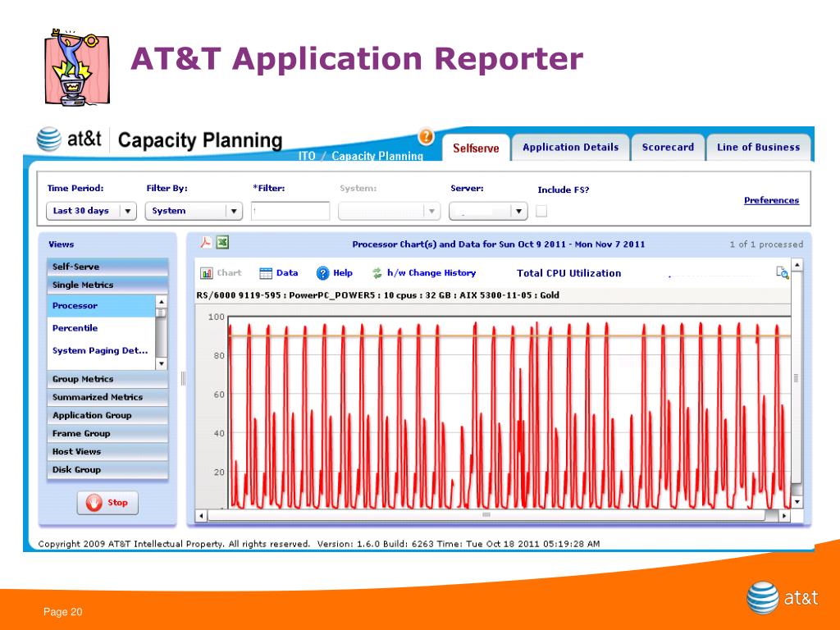Expand the Group Metrics section
840x630 pixels.
[x=107, y=379]
